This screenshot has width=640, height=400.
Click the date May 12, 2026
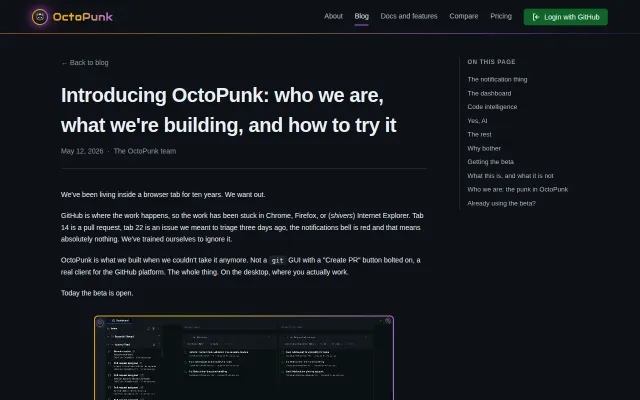tap(82, 151)
